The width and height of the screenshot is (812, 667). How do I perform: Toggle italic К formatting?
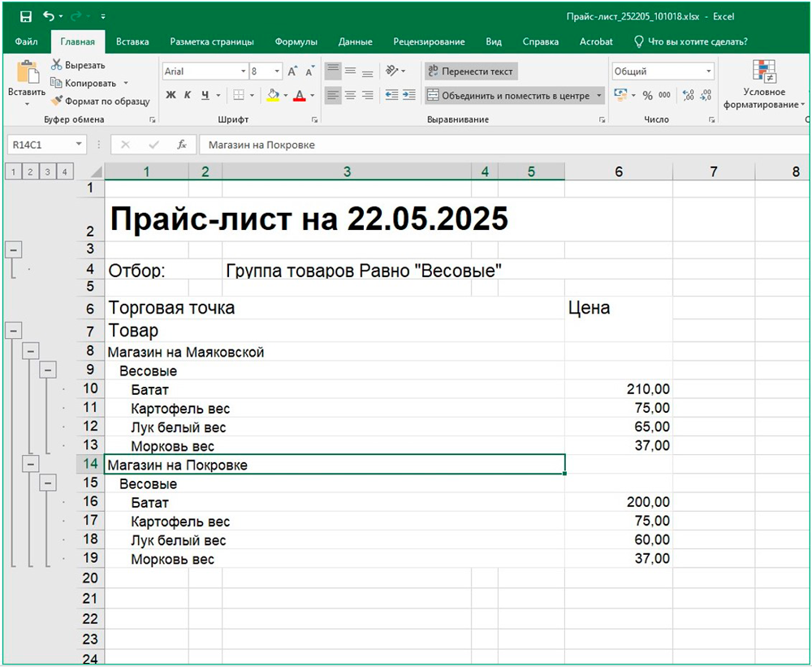pos(188,95)
